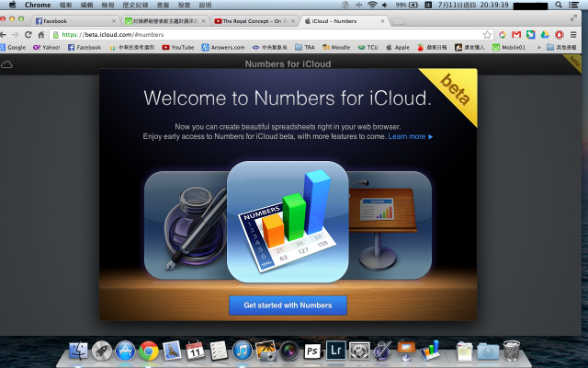The width and height of the screenshot is (588, 368).
Task: Click the Opera-style red O extension icon
Action: 560,35
